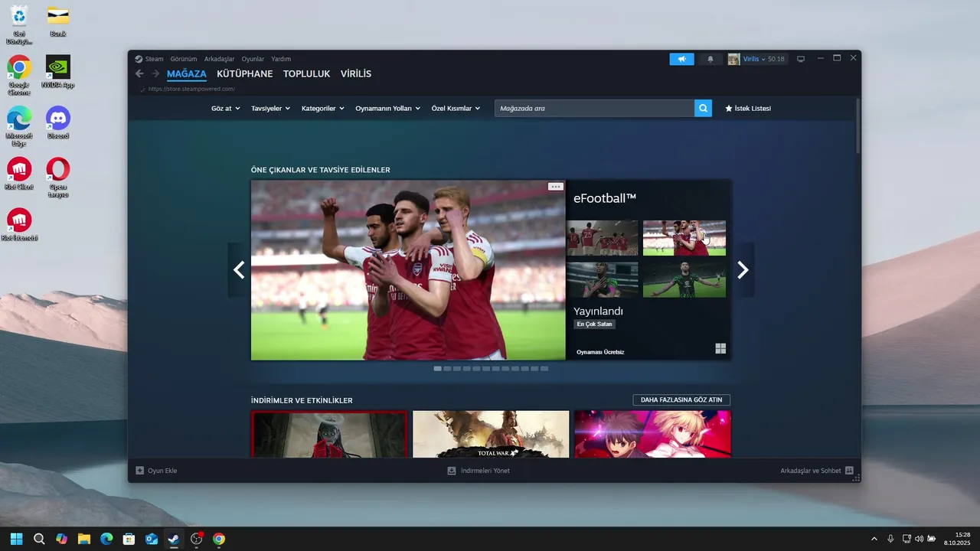980x551 pixels.
Task: Click the store page vertical scrollbar
Action: click(857, 126)
